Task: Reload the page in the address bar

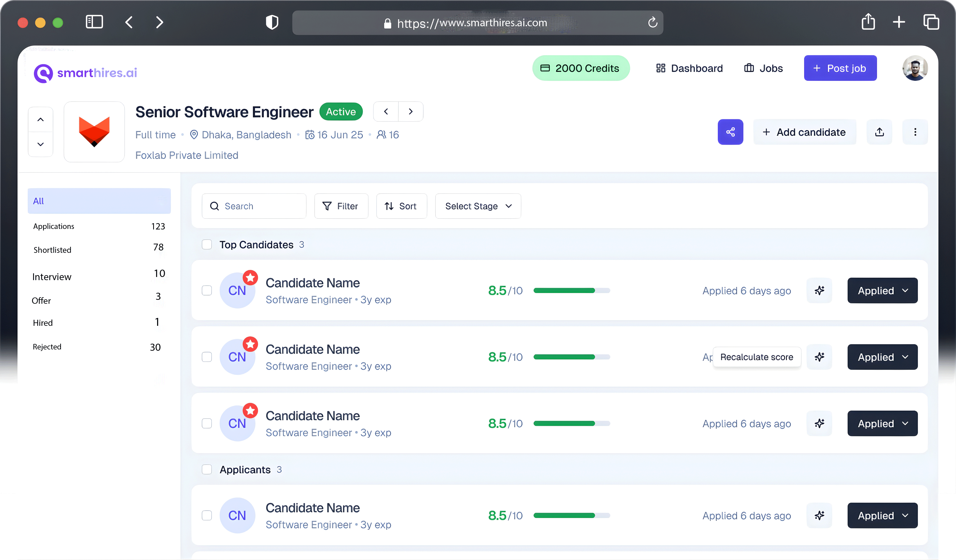Action: (653, 23)
